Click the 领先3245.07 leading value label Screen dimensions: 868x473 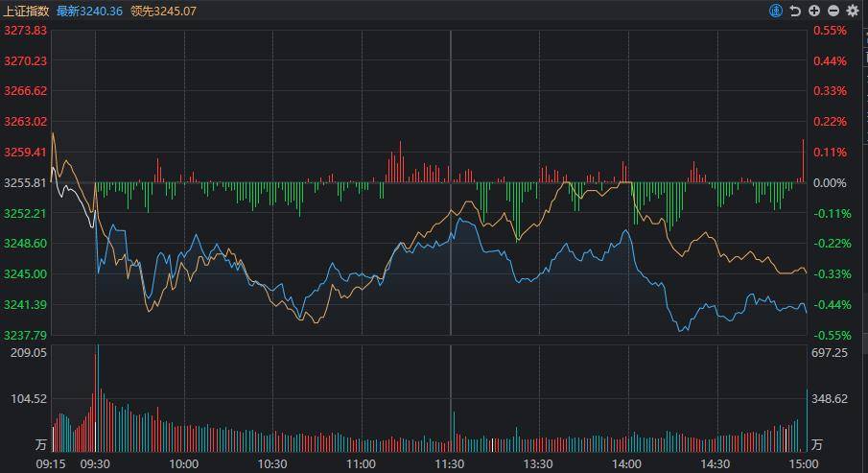point(163,12)
